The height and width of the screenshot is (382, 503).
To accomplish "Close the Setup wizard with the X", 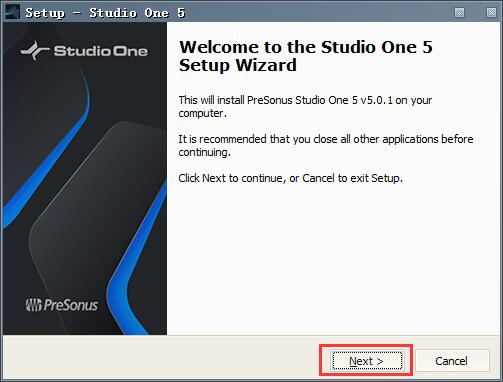I will (x=491, y=12).
